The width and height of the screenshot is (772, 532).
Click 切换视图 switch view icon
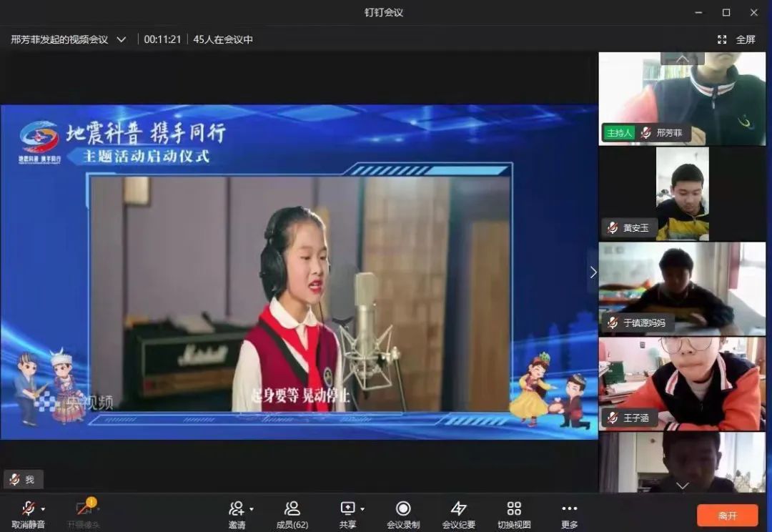(x=514, y=508)
